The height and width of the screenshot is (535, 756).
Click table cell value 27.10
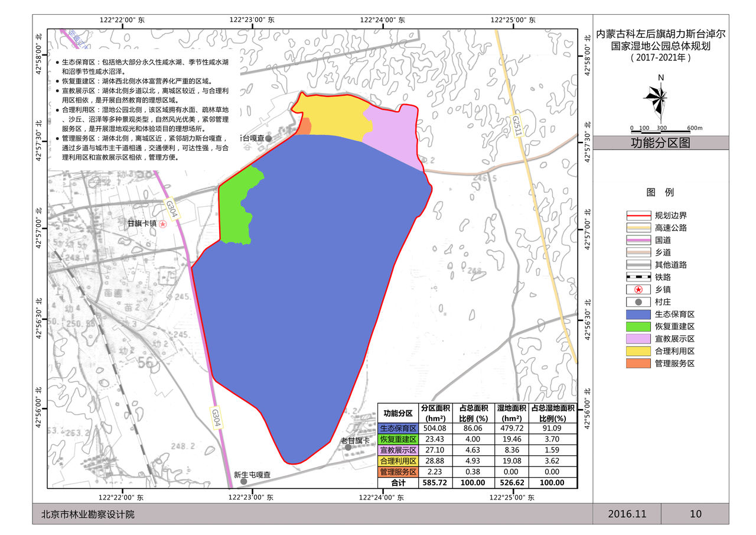pos(435,450)
